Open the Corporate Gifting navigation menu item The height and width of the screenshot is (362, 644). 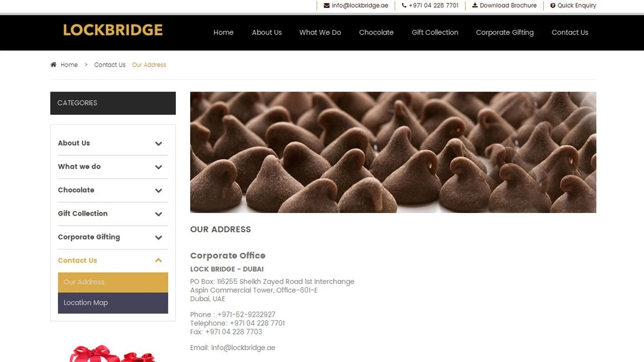pos(505,33)
